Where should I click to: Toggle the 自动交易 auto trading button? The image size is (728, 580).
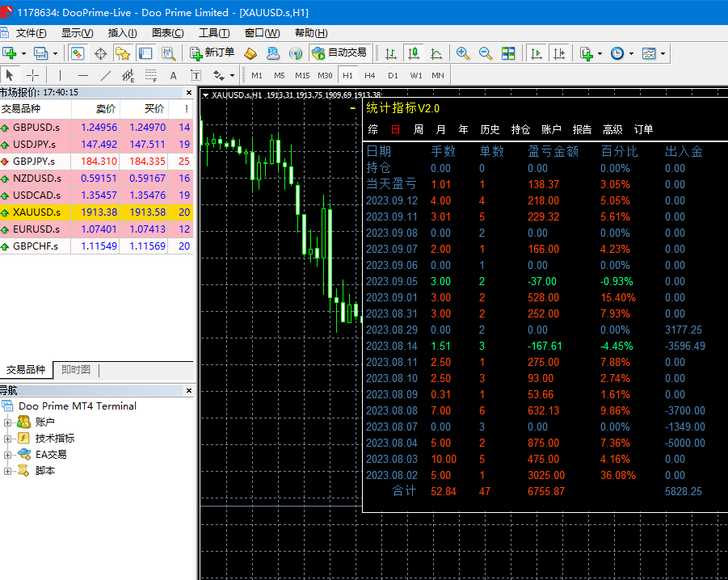pyautogui.click(x=339, y=53)
